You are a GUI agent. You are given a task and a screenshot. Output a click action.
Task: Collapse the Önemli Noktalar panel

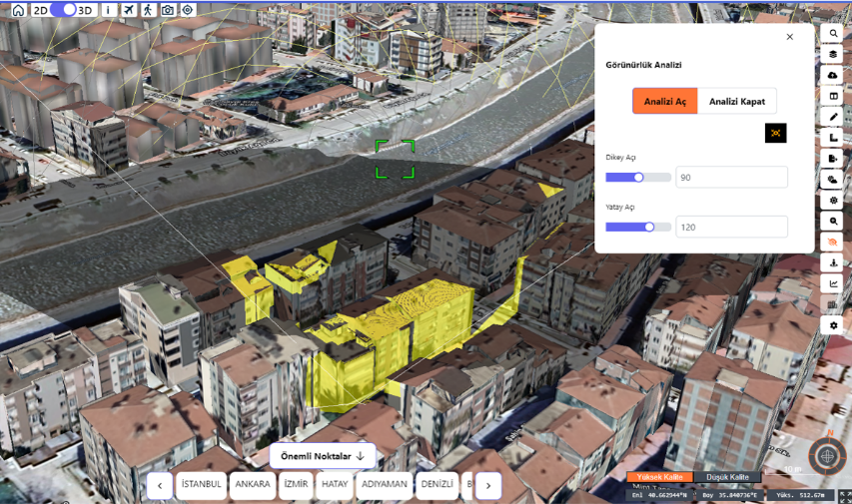(322, 456)
